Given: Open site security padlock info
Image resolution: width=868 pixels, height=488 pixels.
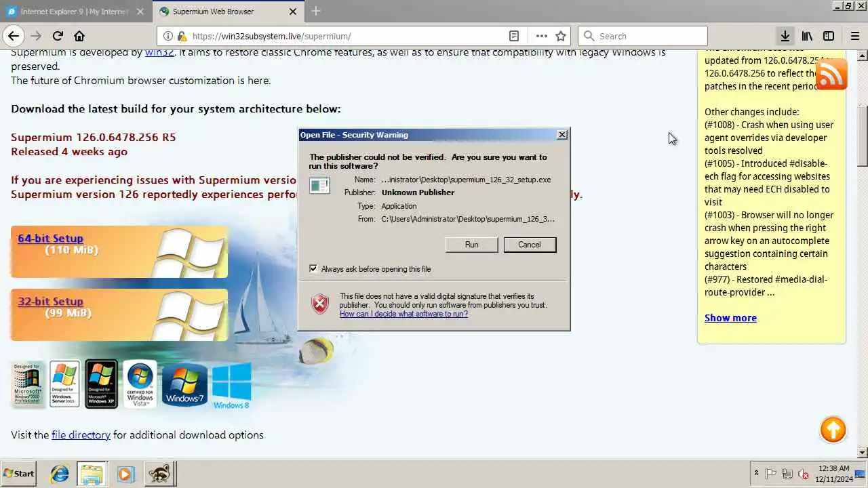Looking at the screenshot, I should click(182, 36).
